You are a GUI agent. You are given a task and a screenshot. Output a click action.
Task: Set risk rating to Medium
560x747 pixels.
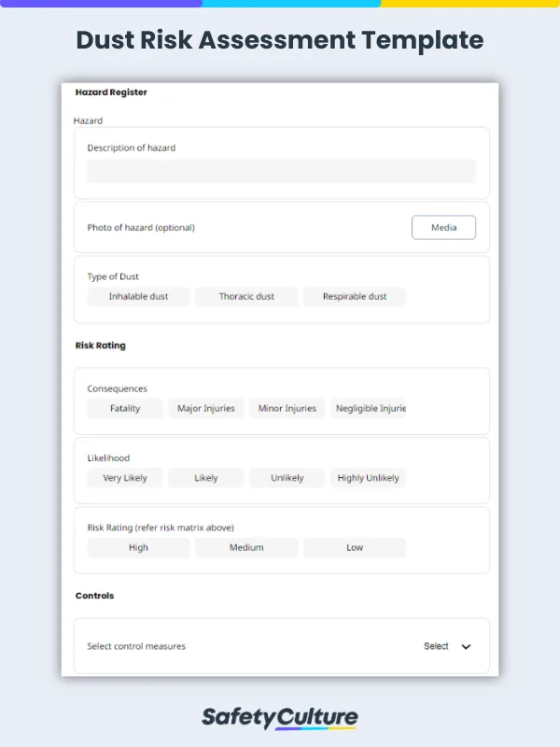[x=246, y=548]
